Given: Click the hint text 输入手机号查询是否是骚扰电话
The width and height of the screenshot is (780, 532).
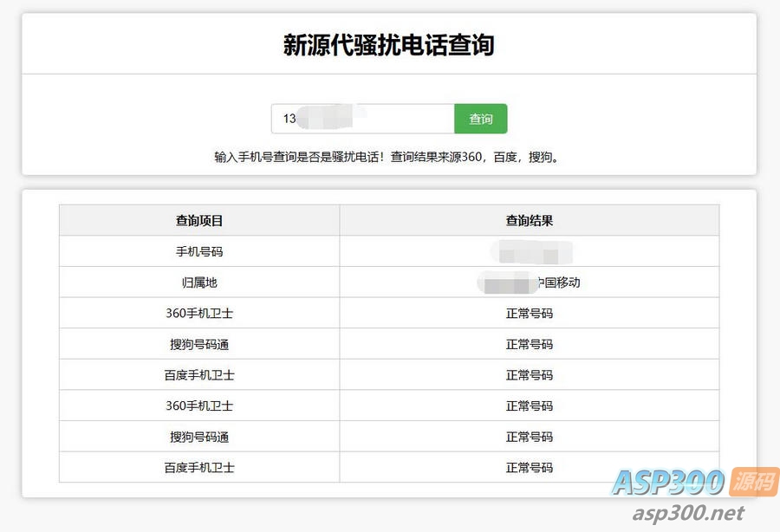Looking at the screenshot, I should (x=298, y=157).
